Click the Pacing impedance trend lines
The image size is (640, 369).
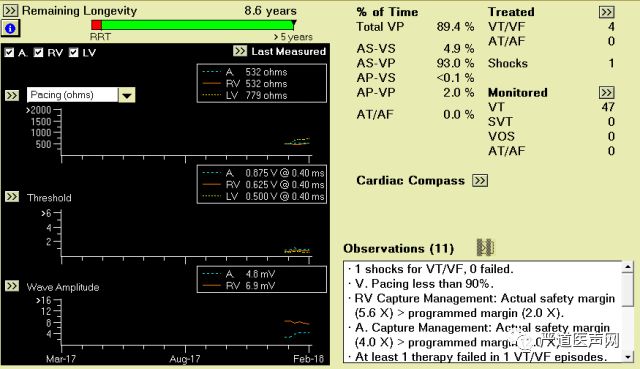297,142
